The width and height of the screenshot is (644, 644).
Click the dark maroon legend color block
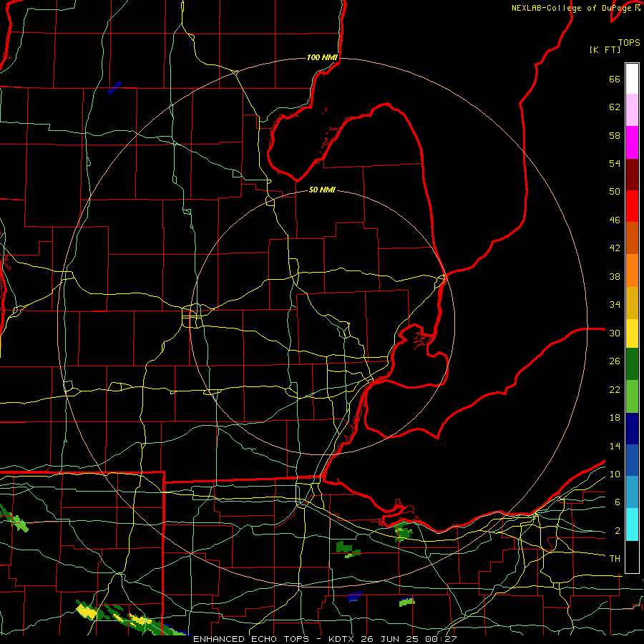click(x=632, y=175)
